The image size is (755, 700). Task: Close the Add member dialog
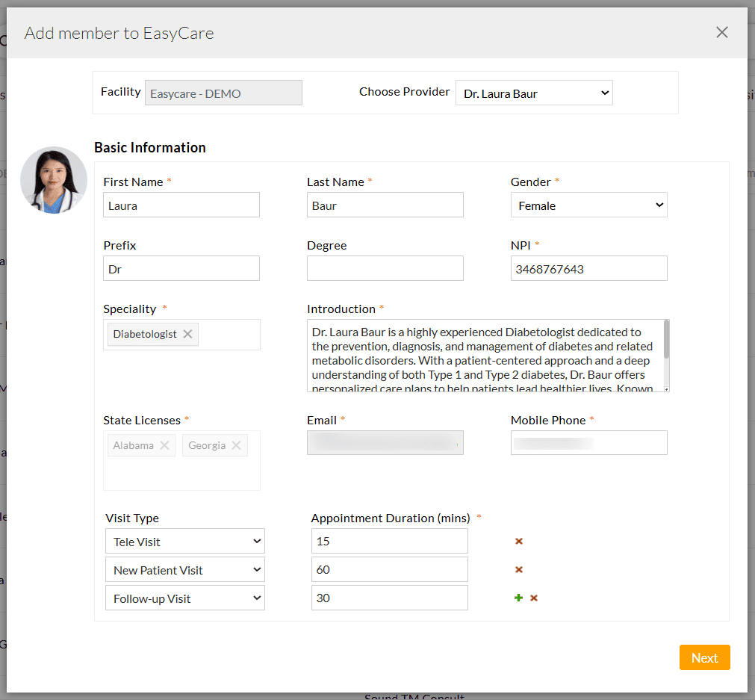pyautogui.click(x=721, y=32)
